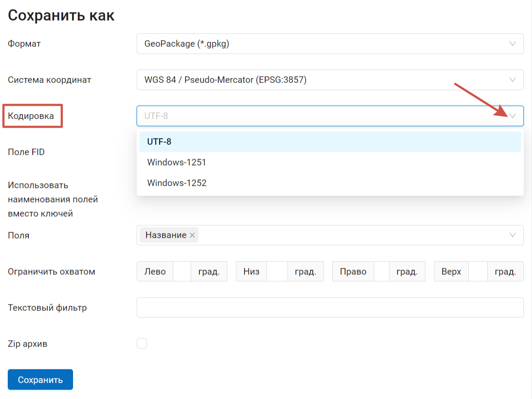532x399 pixels.
Task: Focus the Верх extent input
Action: pos(478,272)
